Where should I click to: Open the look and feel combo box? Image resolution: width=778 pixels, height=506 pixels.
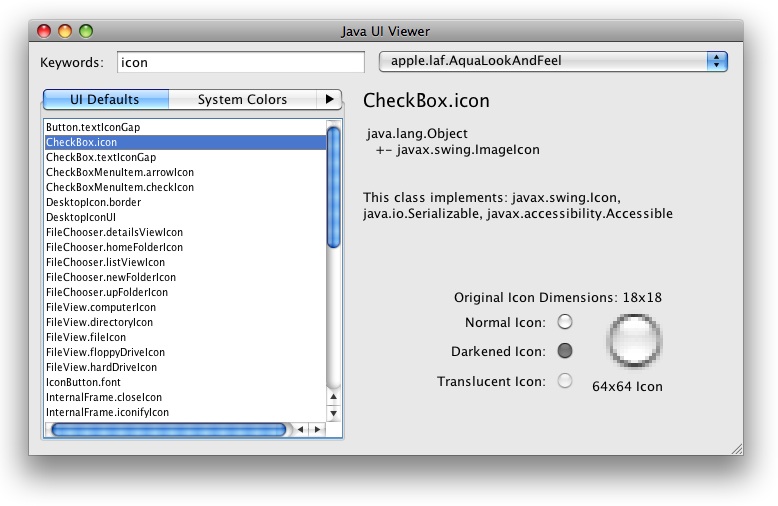pos(553,61)
